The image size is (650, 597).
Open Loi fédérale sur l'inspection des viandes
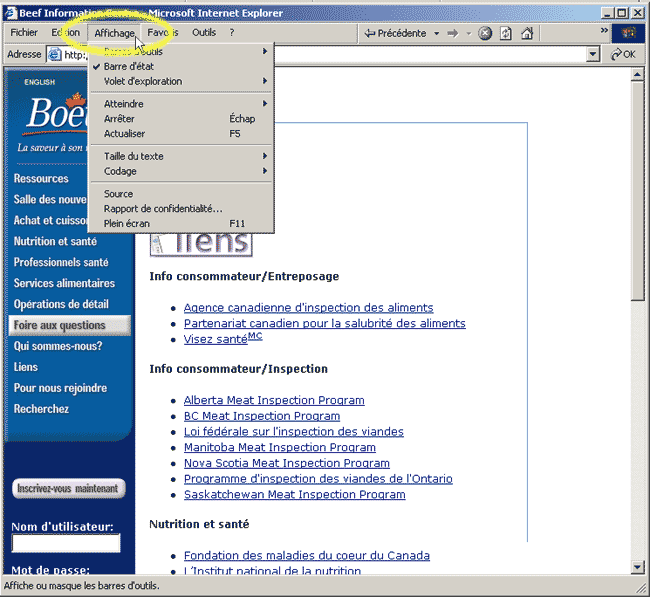(x=293, y=432)
